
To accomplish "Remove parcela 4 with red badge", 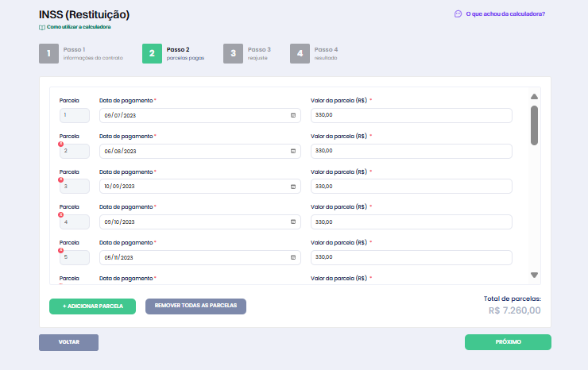I will [61, 214].
